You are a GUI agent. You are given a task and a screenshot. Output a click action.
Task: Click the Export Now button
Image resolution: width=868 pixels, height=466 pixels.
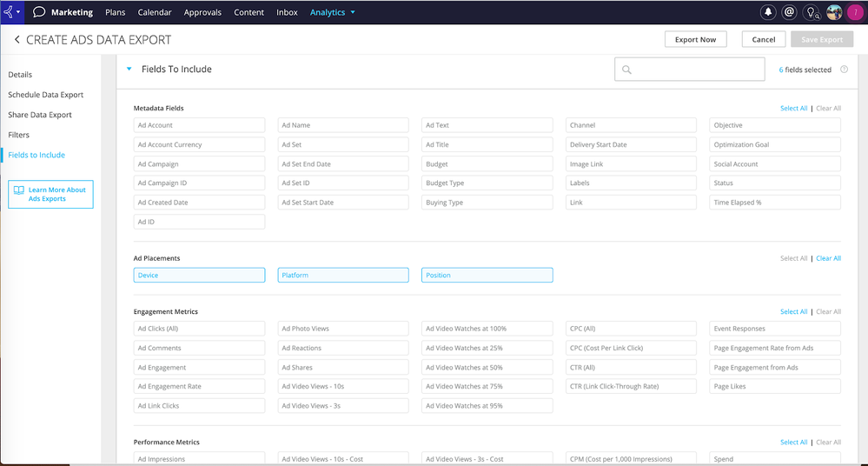point(695,39)
